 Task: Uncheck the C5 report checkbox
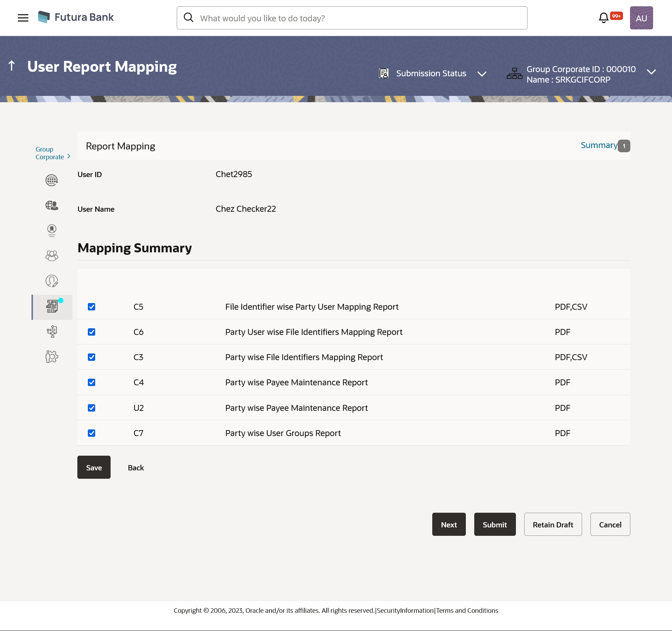click(x=92, y=307)
